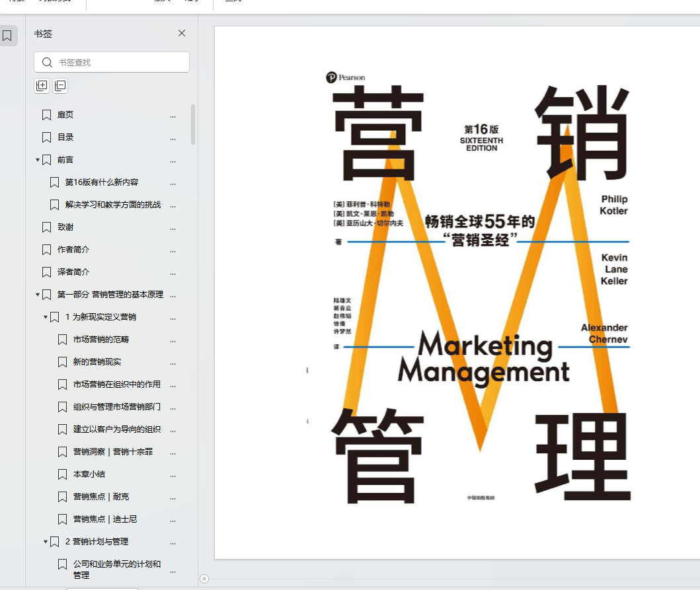Open the 作者简介 bookmark
The image size is (700, 590).
(x=73, y=250)
